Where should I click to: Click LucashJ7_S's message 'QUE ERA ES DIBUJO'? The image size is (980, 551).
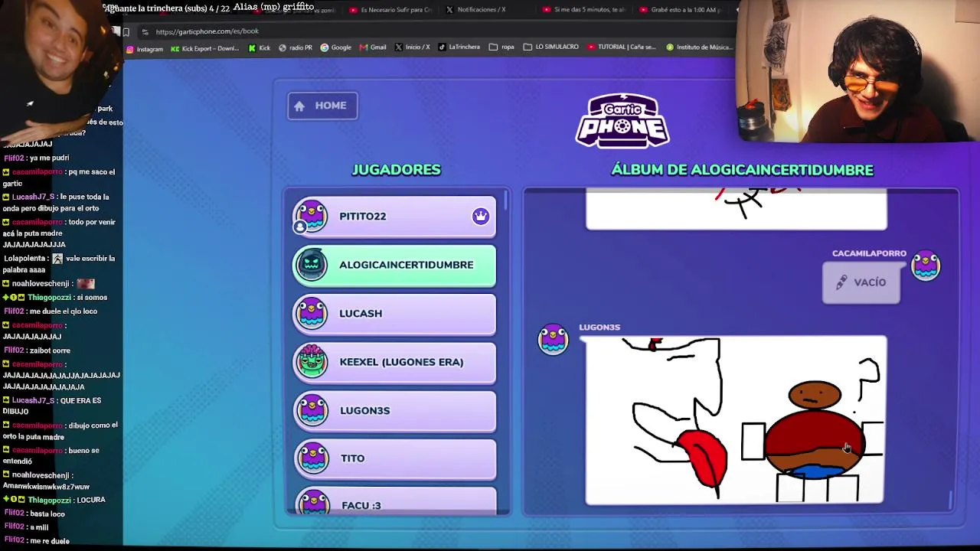point(52,406)
